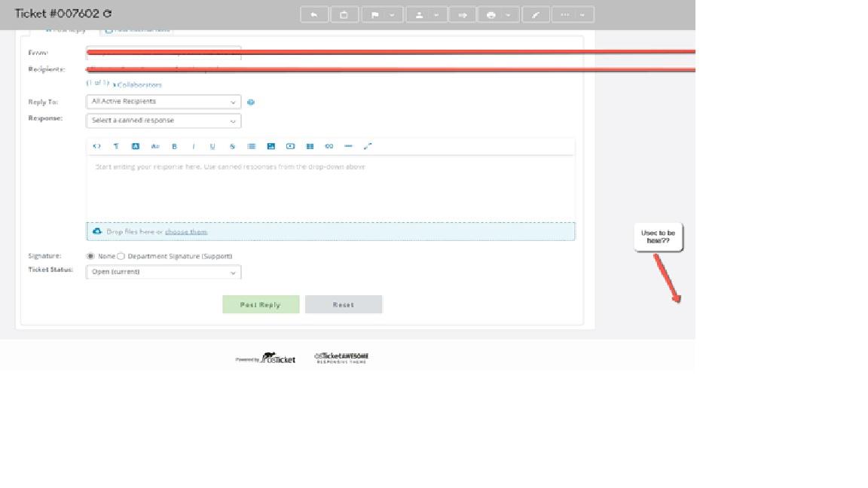Apply italic formatting in response editor

[x=194, y=146]
